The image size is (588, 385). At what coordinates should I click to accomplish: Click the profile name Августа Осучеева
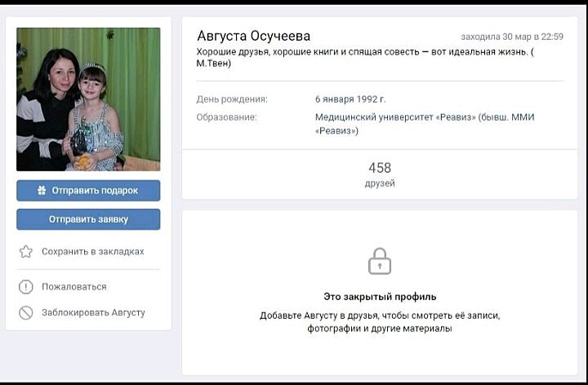(254, 36)
